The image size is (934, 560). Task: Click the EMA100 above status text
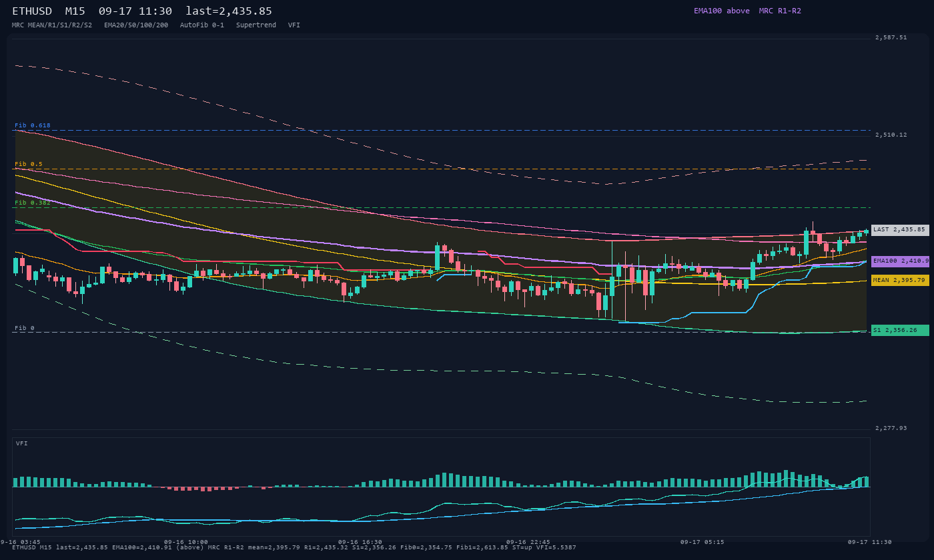pos(722,11)
